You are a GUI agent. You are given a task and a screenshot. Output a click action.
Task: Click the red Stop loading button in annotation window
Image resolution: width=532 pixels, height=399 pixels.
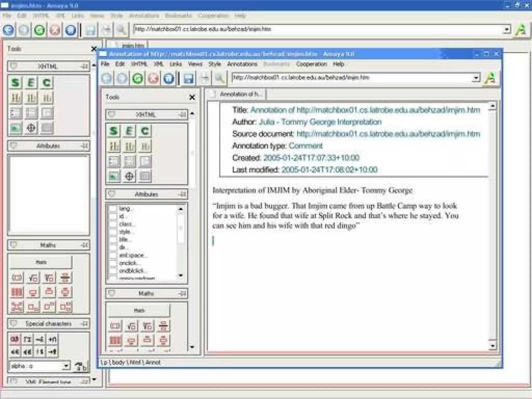pos(153,78)
